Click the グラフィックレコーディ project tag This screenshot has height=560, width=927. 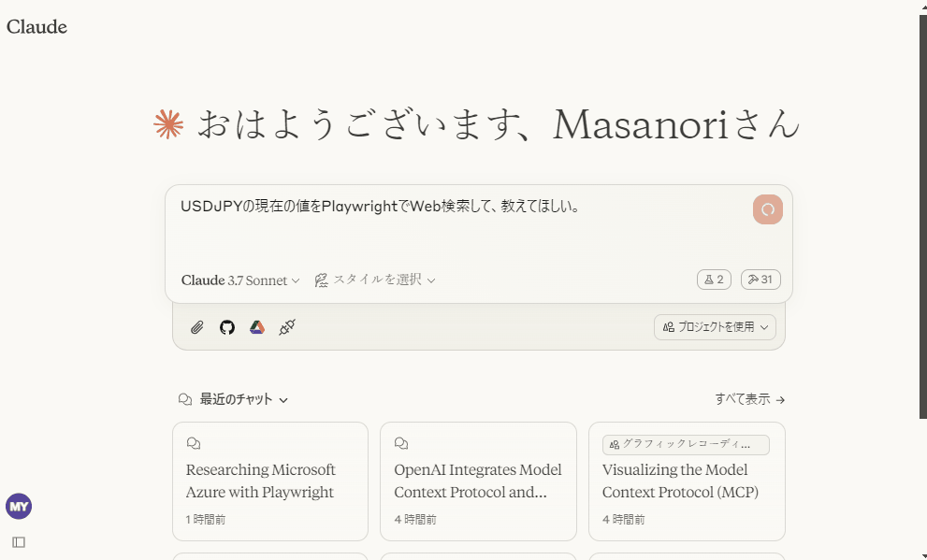[686, 445]
